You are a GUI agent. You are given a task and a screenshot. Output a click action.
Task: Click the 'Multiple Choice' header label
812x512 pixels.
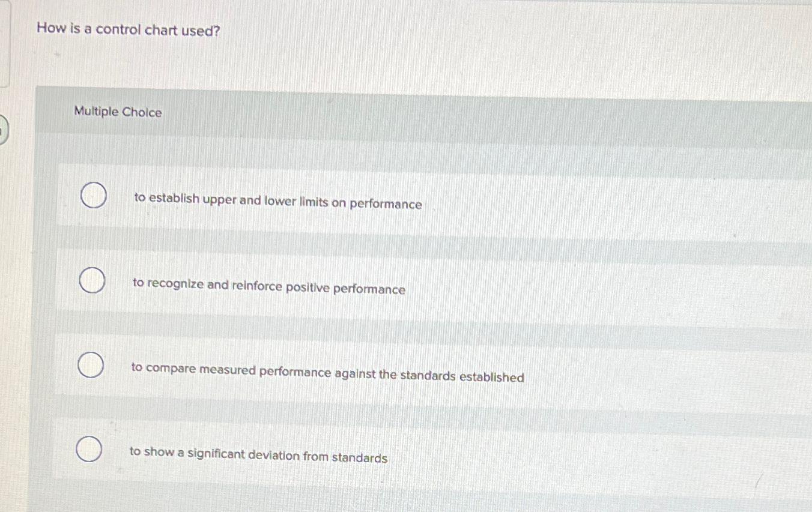coord(117,112)
